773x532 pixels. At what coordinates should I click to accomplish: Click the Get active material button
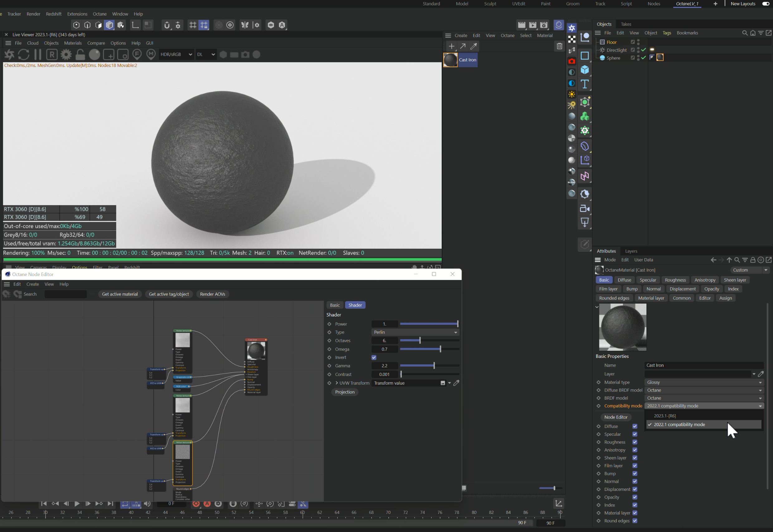point(120,294)
